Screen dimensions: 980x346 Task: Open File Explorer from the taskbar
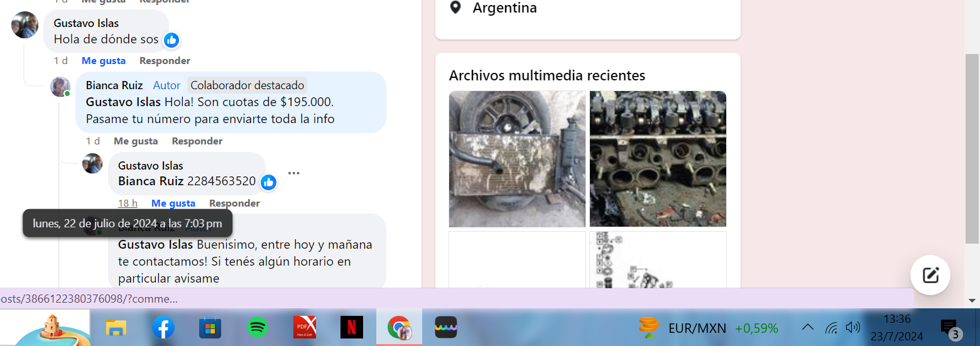coord(116,327)
